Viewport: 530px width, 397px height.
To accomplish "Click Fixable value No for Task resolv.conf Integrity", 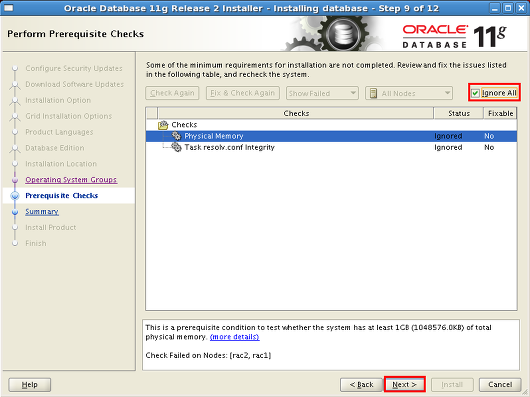I will click(x=489, y=147).
